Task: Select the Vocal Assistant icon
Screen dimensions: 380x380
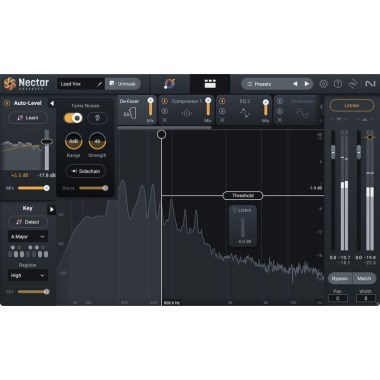Action: pos(170,84)
